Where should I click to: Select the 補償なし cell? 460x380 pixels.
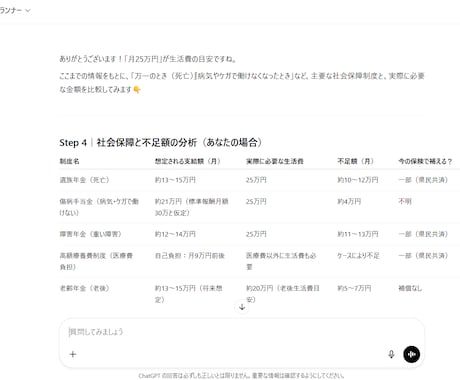pos(410,288)
